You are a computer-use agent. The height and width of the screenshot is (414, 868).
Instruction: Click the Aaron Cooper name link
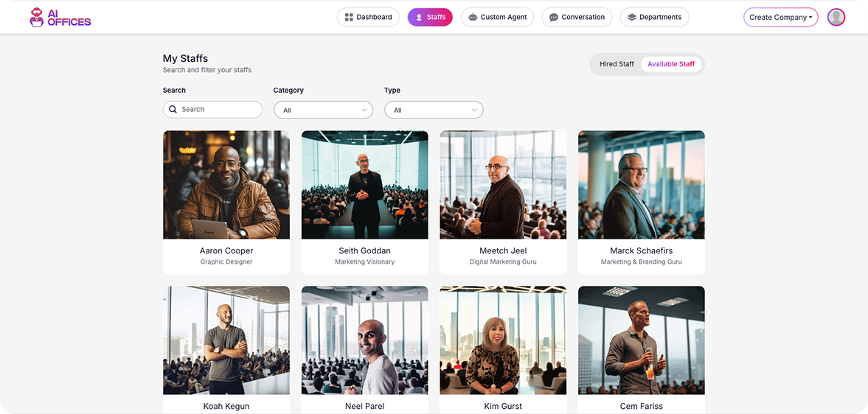click(226, 251)
